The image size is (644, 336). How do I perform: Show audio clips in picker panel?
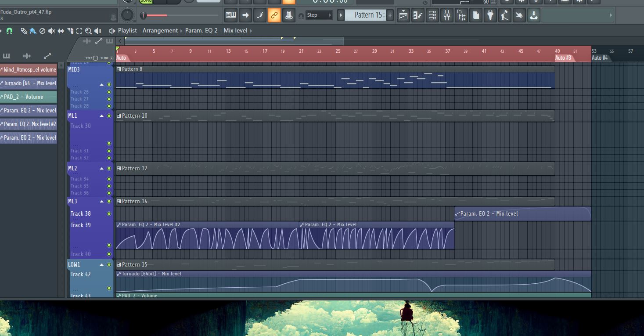[27, 56]
